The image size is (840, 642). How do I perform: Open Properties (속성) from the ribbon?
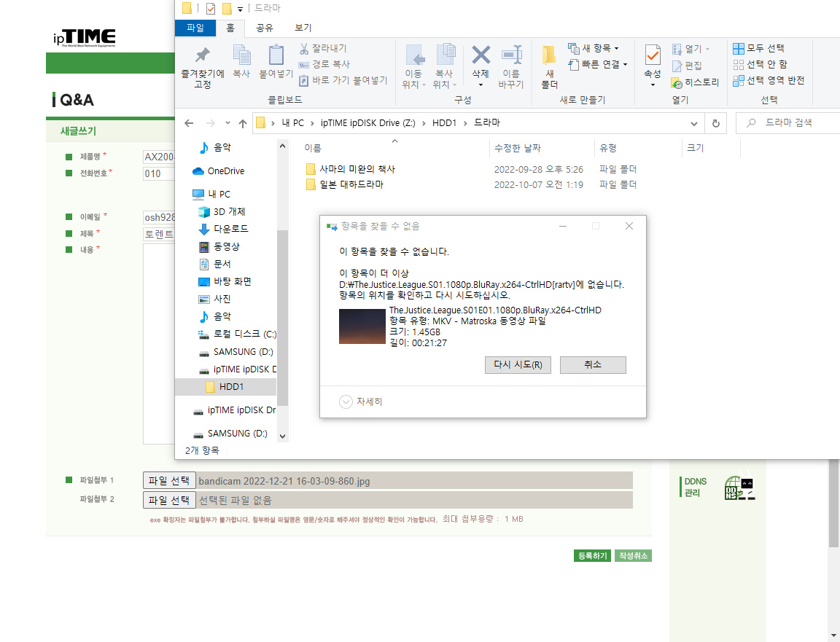pos(652,66)
